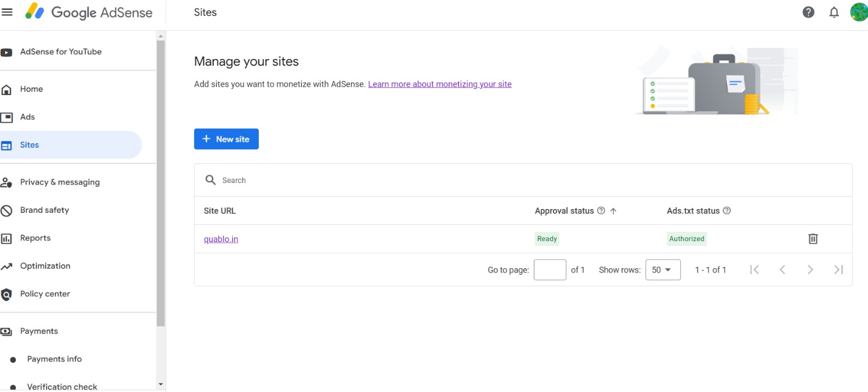The image size is (868, 392).
Task: Open the quablo.in site link
Action: (221, 239)
